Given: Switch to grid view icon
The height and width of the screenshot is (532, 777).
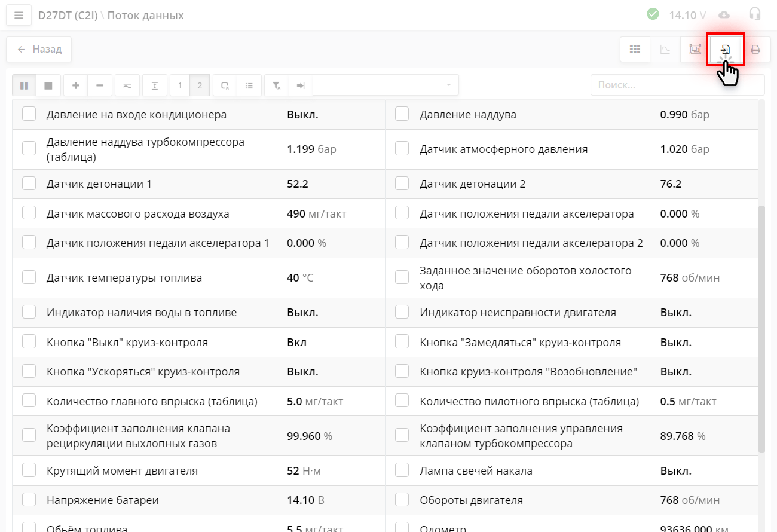Looking at the screenshot, I should click(635, 50).
